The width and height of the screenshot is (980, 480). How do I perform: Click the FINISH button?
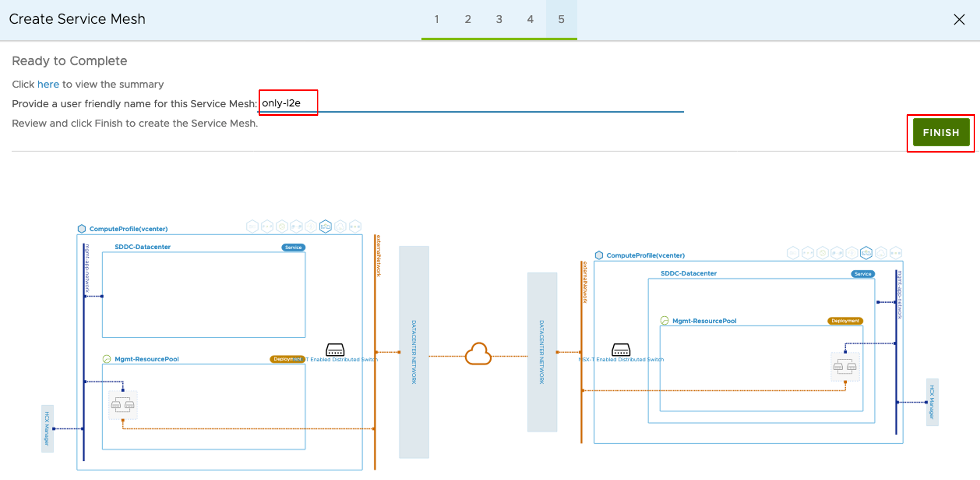[x=941, y=133]
